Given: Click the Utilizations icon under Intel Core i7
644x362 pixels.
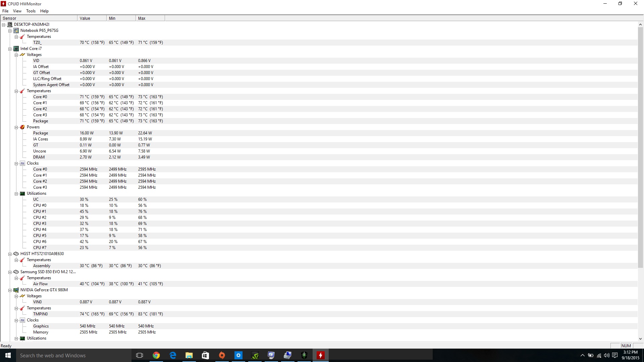Looking at the screenshot, I should [x=22, y=193].
